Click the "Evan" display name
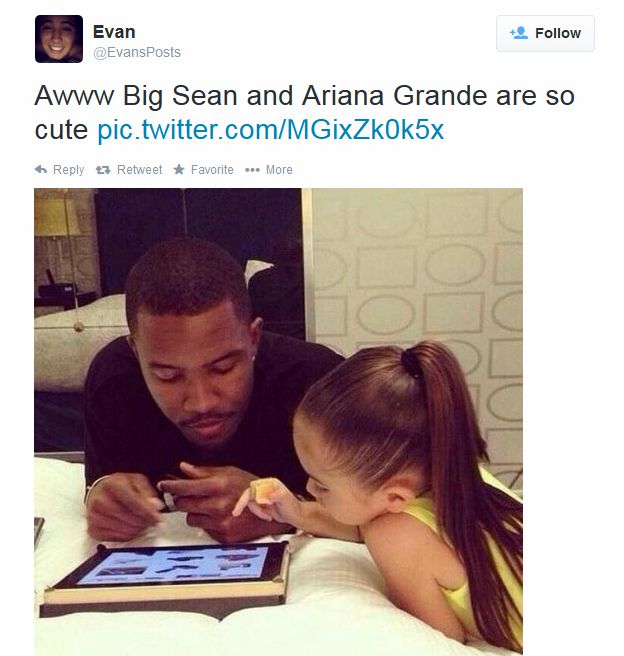The height and width of the screenshot is (656, 624). tap(113, 31)
